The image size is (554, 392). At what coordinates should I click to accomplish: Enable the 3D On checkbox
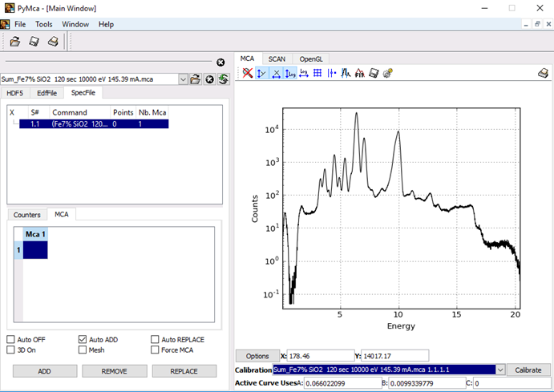(x=10, y=350)
